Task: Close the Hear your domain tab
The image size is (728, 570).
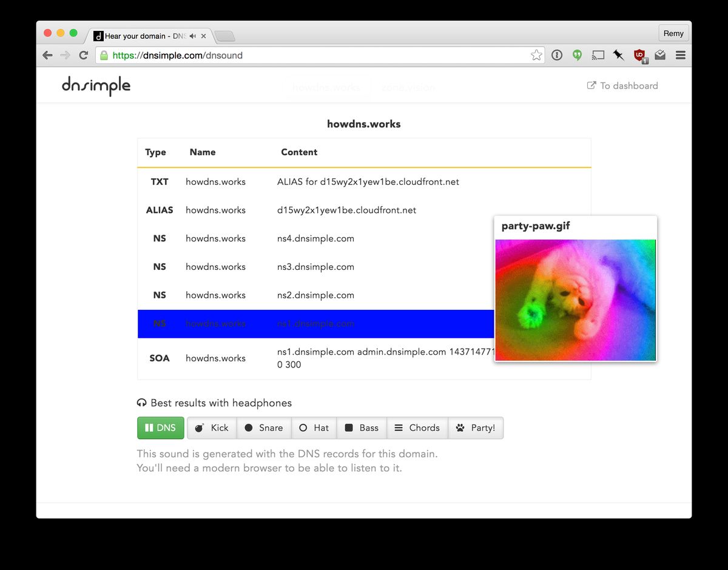Action: [204, 36]
